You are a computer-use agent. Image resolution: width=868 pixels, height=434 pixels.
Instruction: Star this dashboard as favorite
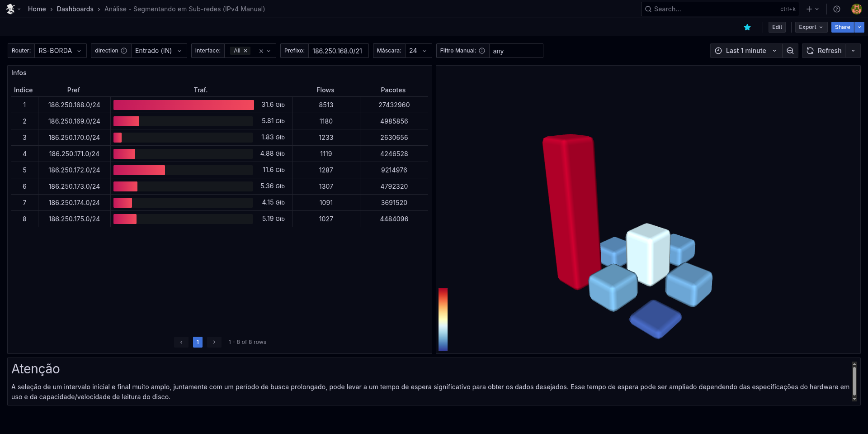point(747,27)
